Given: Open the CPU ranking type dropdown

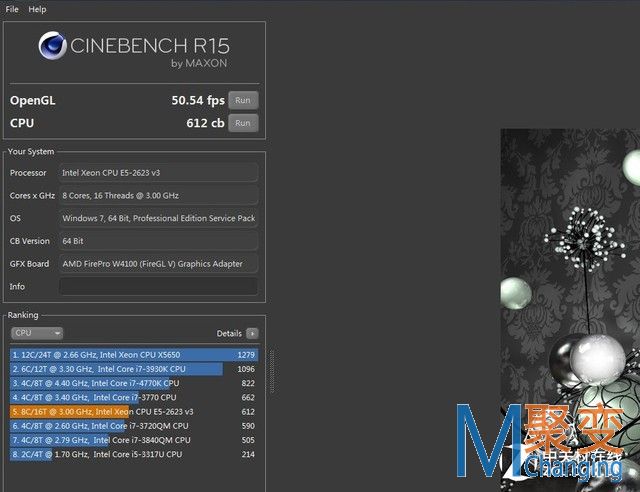Looking at the screenshot, I should (37, 333).
